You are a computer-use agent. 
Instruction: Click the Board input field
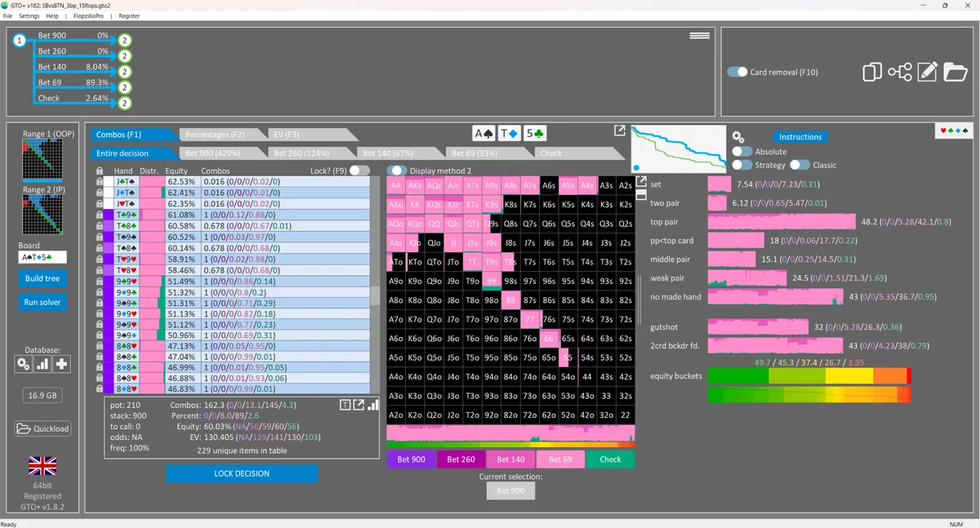point(42,257)
